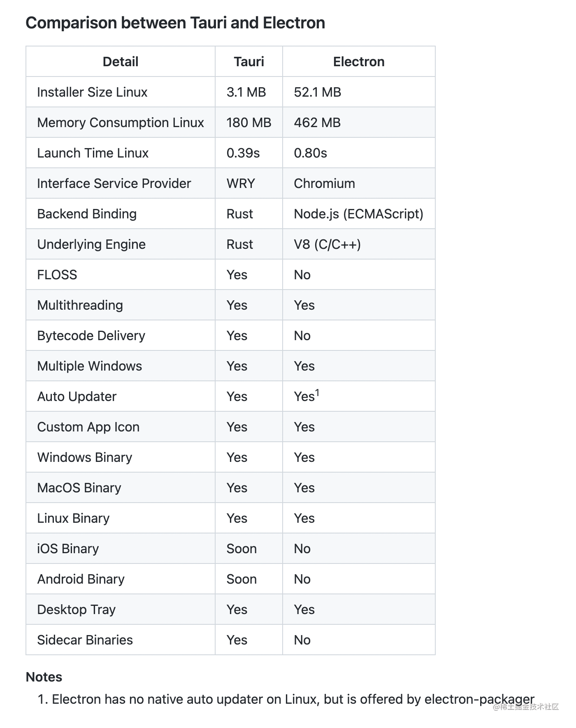
Task: Click the 462 MB memory consumption cell
Action: pos(317,123)
